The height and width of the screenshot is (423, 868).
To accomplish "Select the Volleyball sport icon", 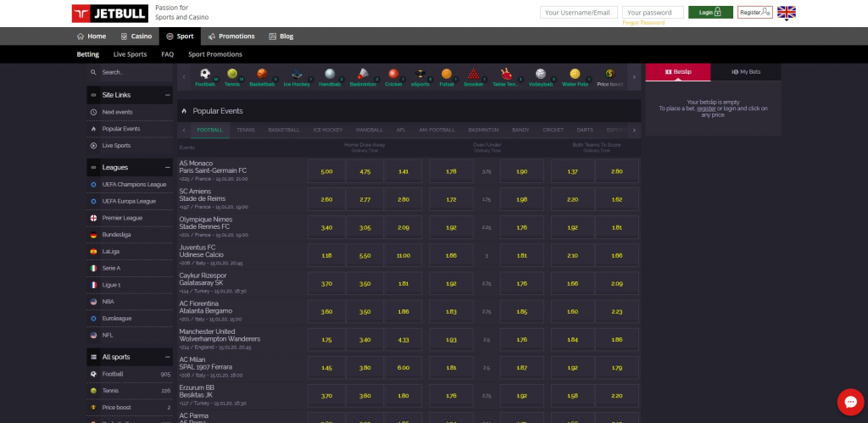I will coord(540,77).
